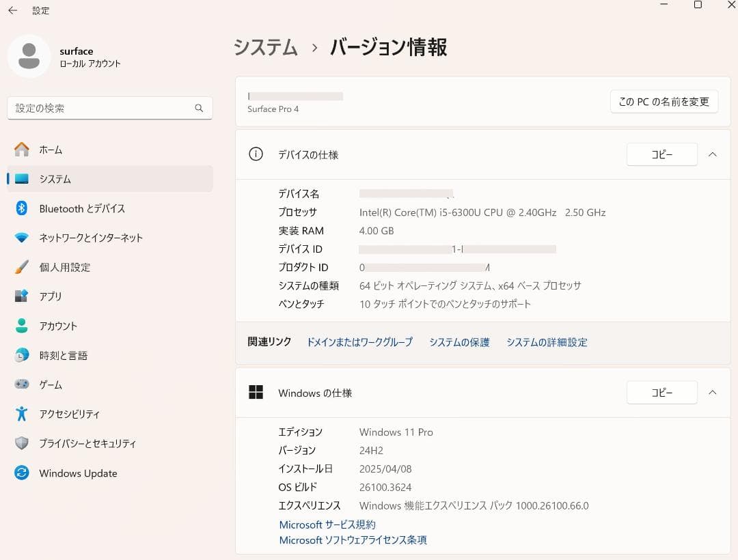Click the システム monitor icon in sidebar
Screen dimensions: 738x560
coord(22,179)
